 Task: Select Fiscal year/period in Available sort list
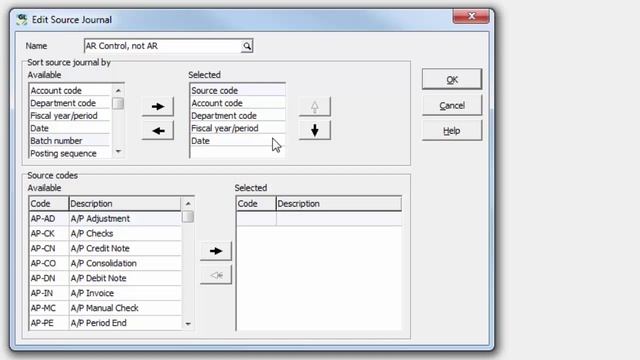(70, 116)
